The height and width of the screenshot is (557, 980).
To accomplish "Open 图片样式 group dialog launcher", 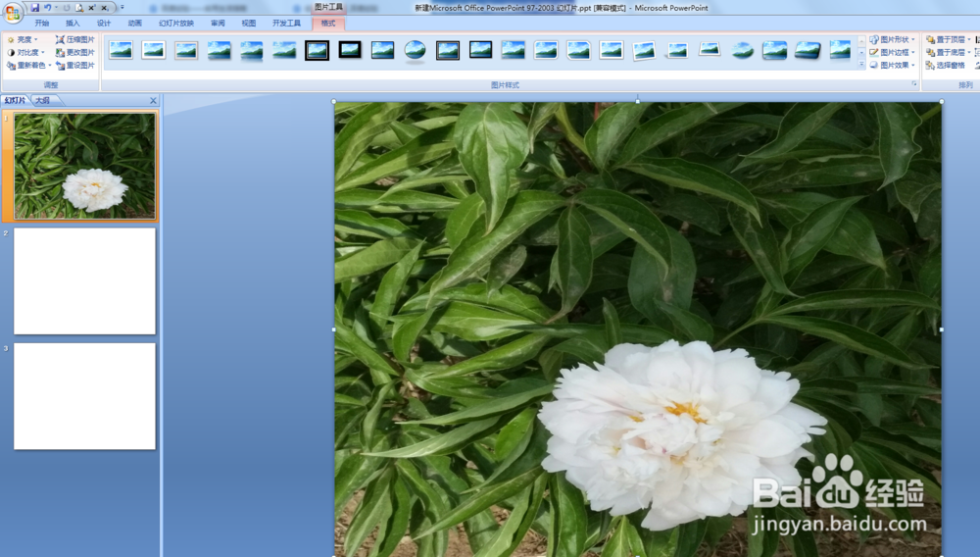I will 914,83.
